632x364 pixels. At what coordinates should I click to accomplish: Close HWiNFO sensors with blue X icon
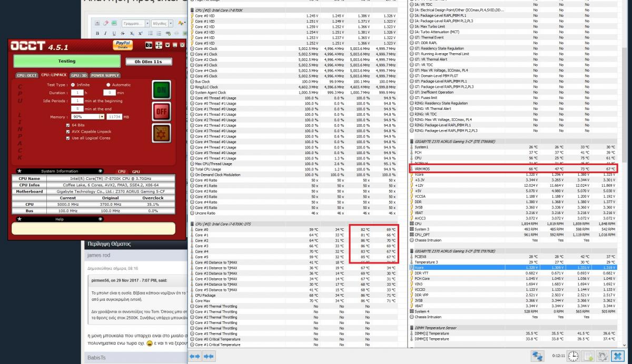click(617, 356)
